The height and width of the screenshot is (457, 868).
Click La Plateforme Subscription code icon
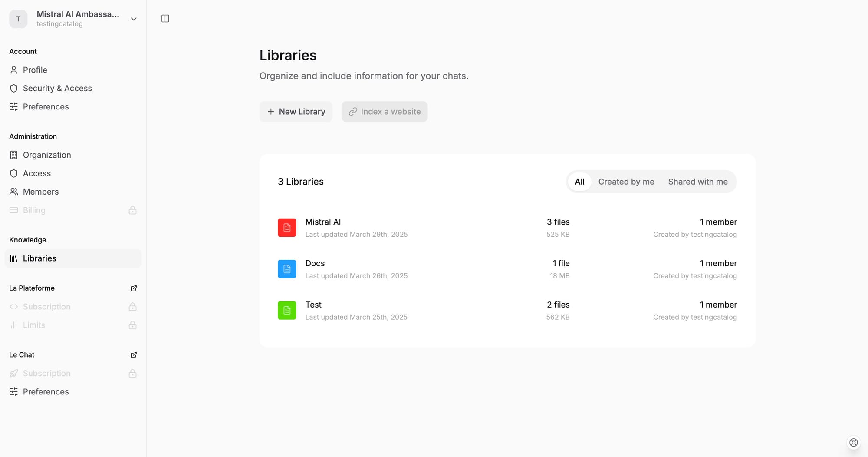14,307
